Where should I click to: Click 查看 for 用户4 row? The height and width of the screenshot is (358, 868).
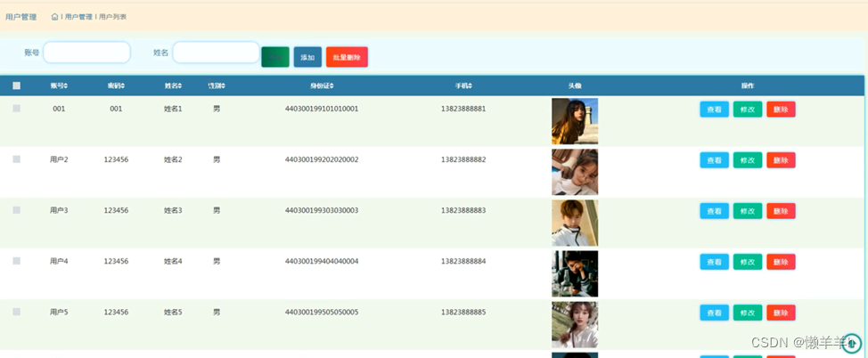714,262
